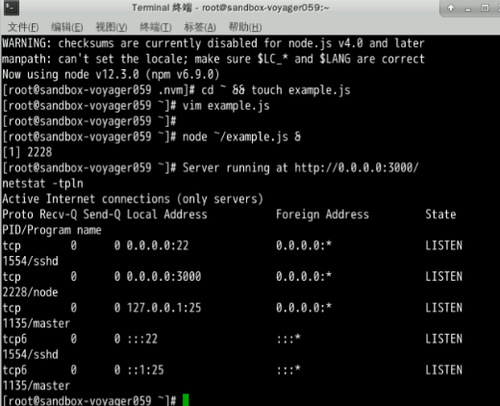Click the 127.0.0.1:25 local address
500x406 pixels.
(164, 308)
